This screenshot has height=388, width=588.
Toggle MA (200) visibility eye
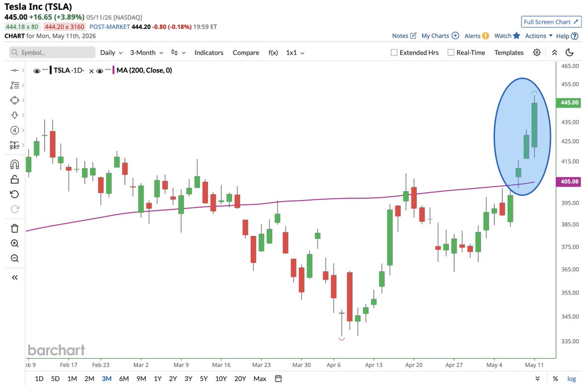(x=99, y=71)
